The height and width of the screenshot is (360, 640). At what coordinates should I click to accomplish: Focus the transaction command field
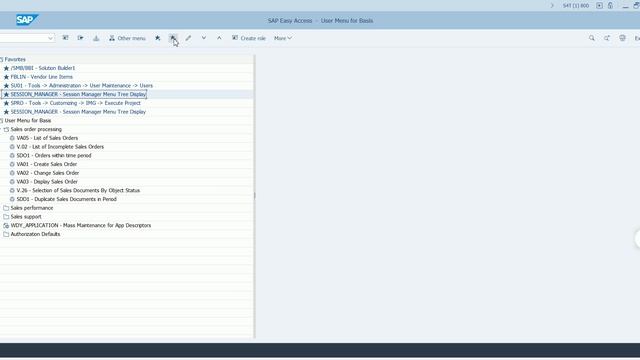[23, 38]
